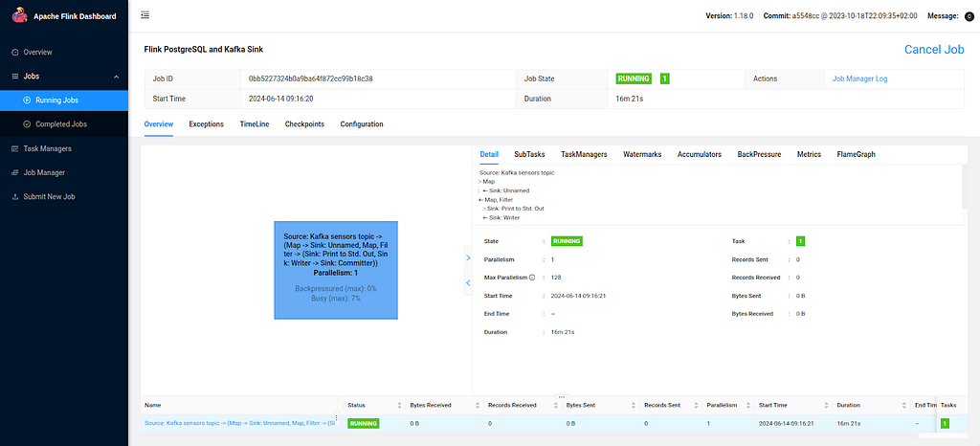Open the Job Manager Log link
This screenshot has width=980, height=446.
coord(860,78)
